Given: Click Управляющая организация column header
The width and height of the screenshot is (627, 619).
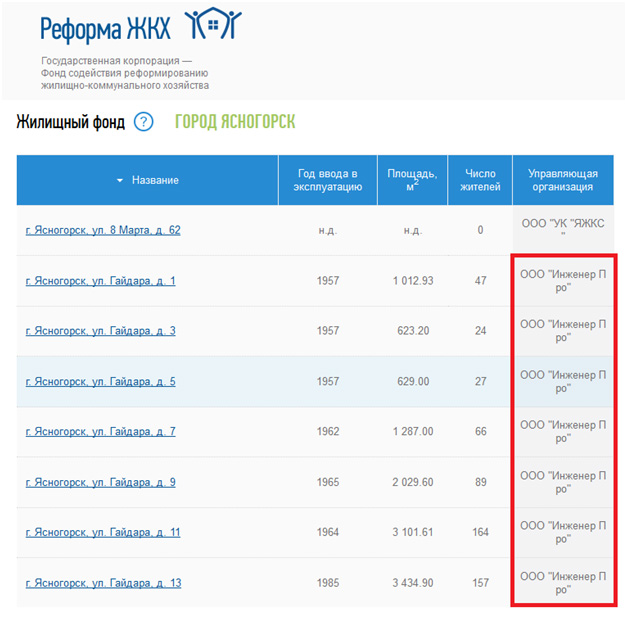Looking at the screenshot, I should tap(562, 180).
